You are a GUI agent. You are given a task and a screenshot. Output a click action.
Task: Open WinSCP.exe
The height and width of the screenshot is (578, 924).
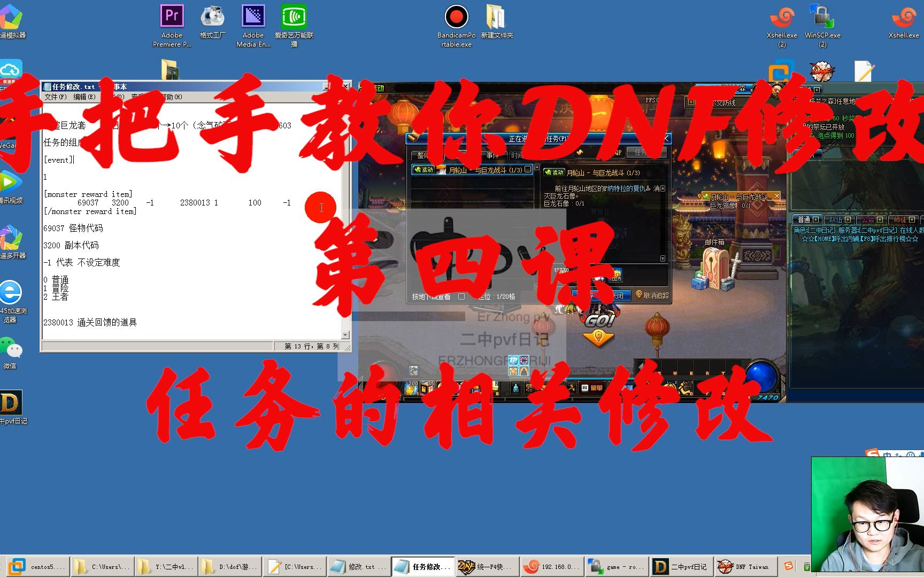pyautogui.click(x=822, y=16)
